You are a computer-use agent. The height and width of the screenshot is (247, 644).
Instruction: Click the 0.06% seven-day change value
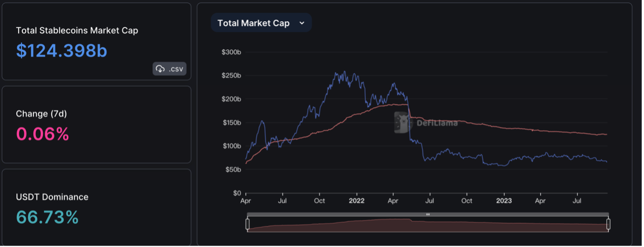point(42,134)
